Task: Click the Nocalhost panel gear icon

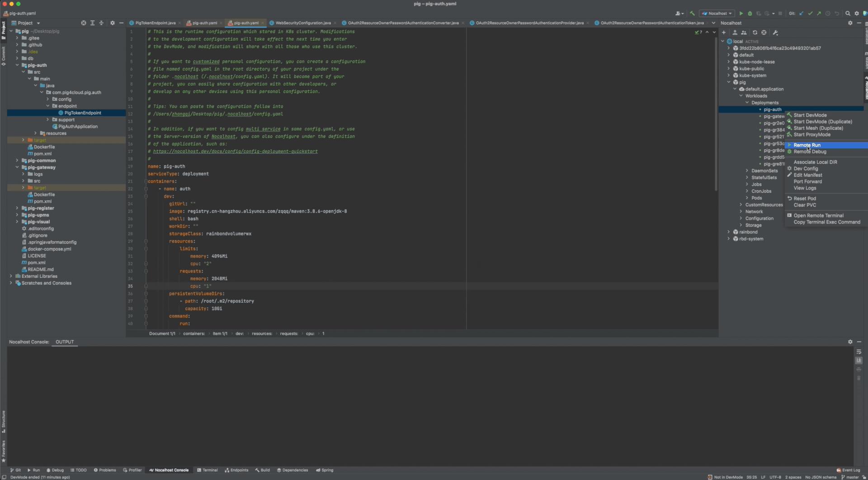Action: point(850,23)
